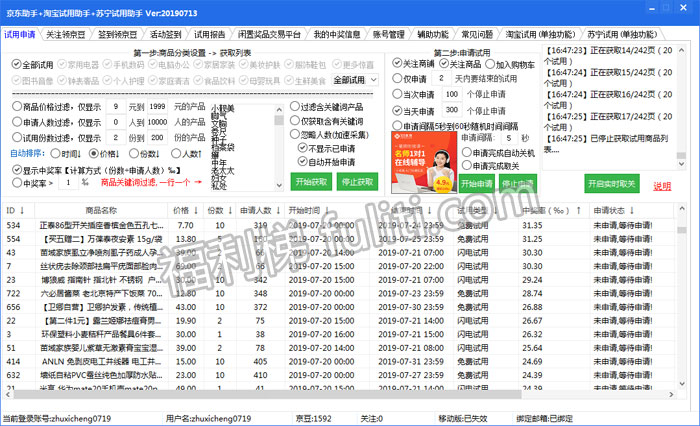Check the 全部试用 checkbox
Viewport: 700px width, 426px height.
(17, 65)
